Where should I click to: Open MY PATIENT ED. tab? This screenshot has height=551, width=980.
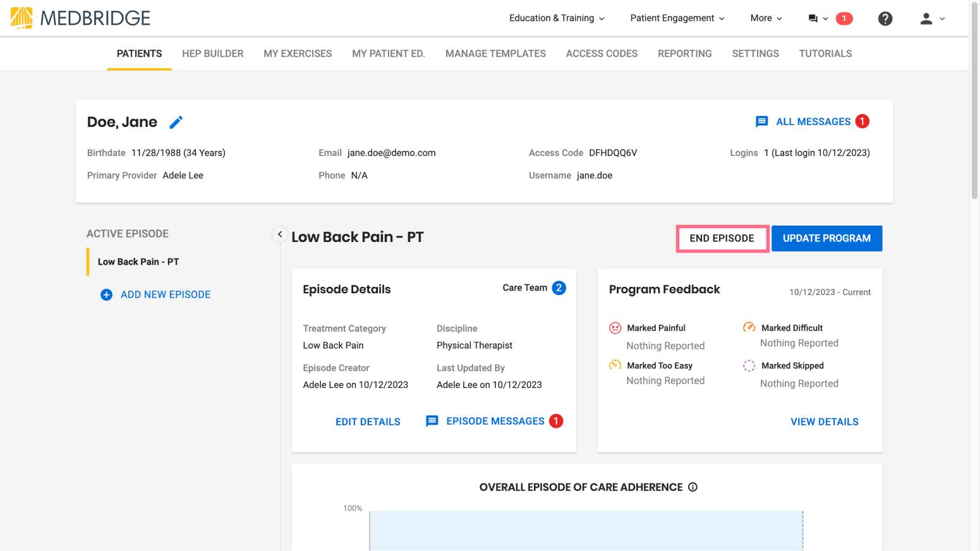(389, 54)
